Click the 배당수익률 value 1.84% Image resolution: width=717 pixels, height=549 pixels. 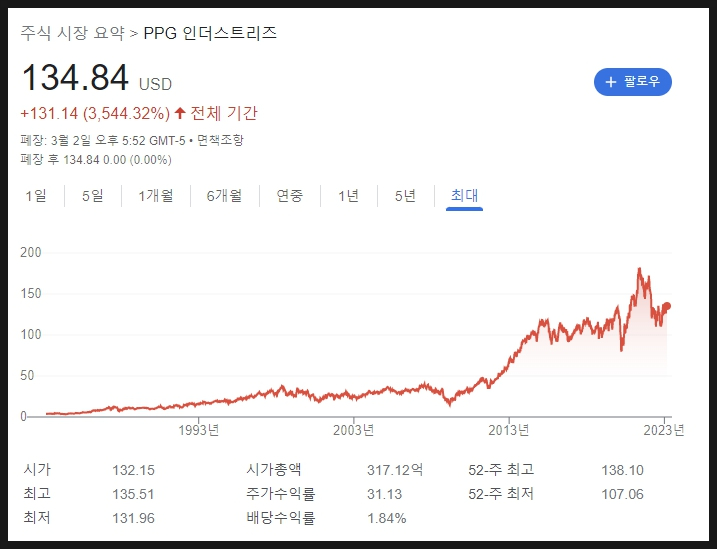387,518
